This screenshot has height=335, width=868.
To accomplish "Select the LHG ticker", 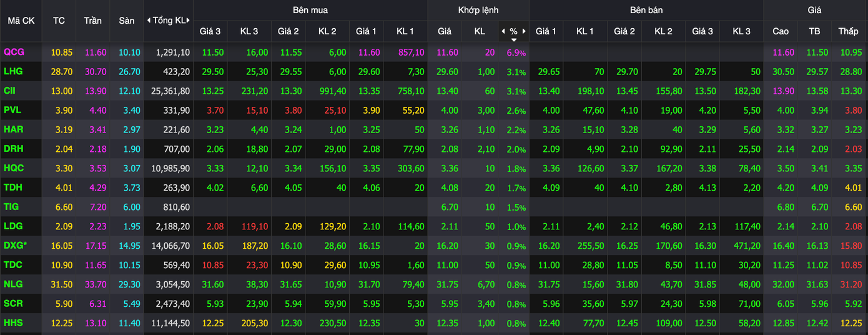I will pyautogui.click(x=13, y=72).
